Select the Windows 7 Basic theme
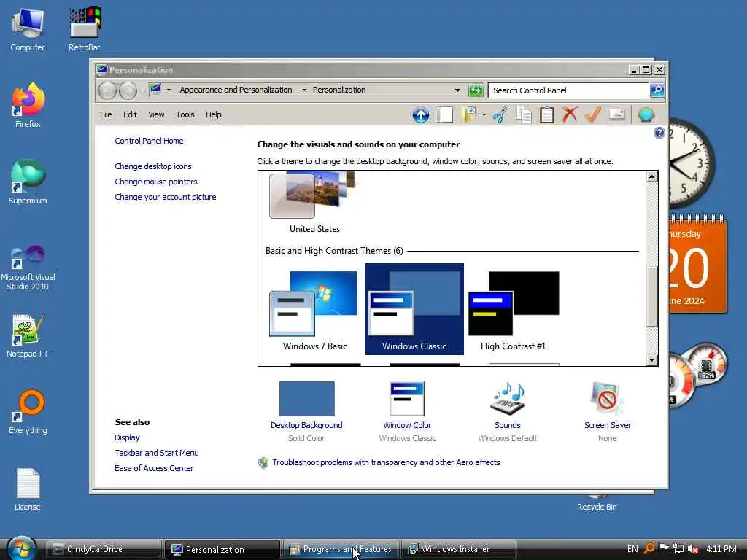Screen dimensions: 747x560 pyautogui.click(x=314, y=309)
